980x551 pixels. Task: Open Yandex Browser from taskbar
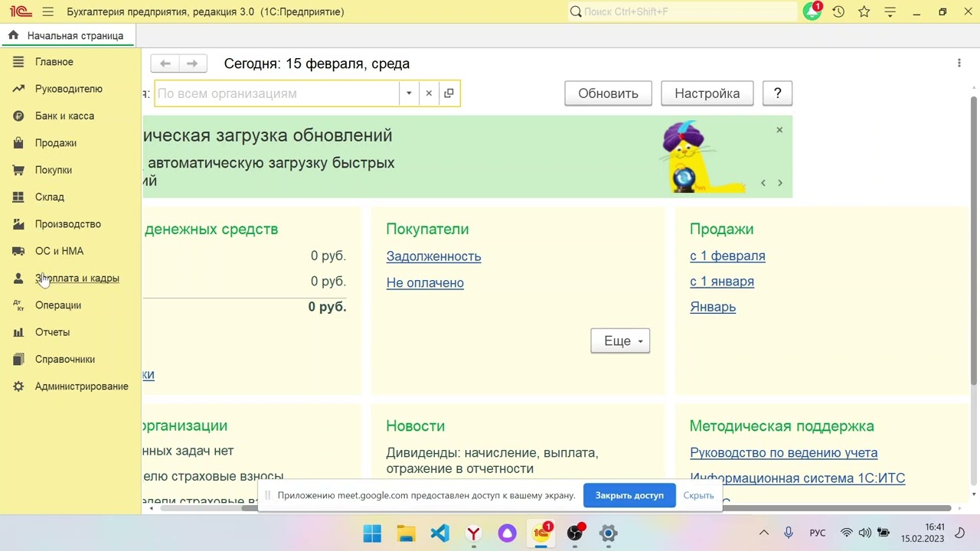[x=474, y=533]
